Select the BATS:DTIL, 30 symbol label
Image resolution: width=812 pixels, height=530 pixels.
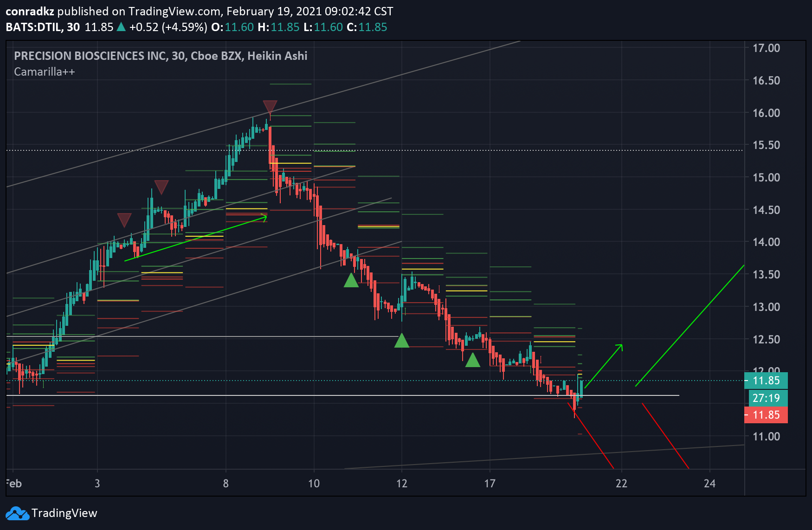click(x=43, y=27)
